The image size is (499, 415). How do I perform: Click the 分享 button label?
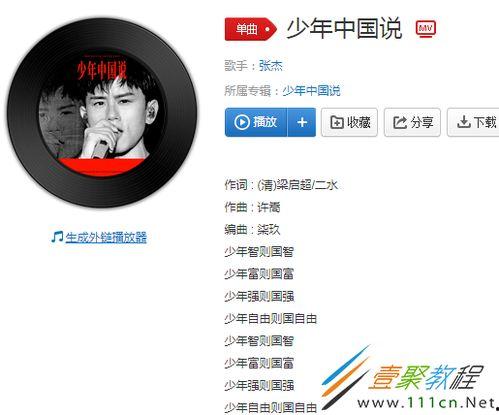(422, 122)
